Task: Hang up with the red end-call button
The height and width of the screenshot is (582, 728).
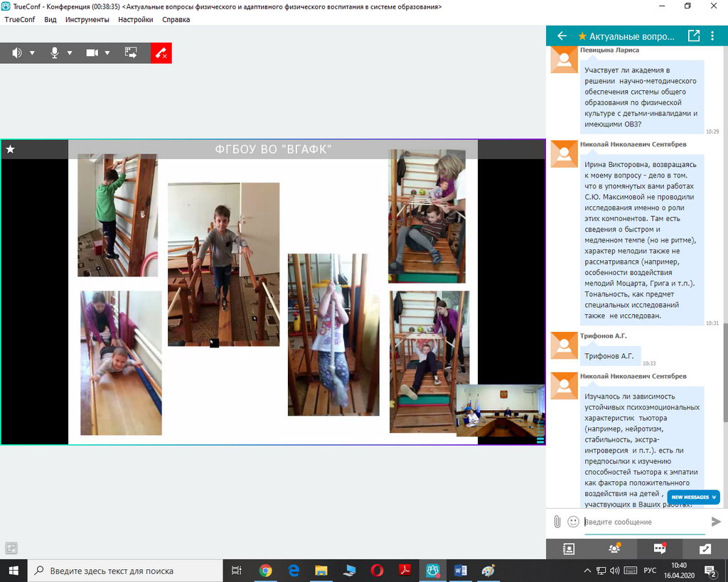Action: pyautogui.click(x=161, y=53)
